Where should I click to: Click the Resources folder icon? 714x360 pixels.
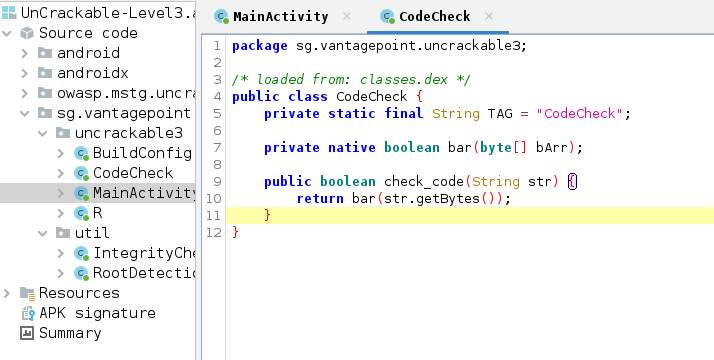click(27, 294)
